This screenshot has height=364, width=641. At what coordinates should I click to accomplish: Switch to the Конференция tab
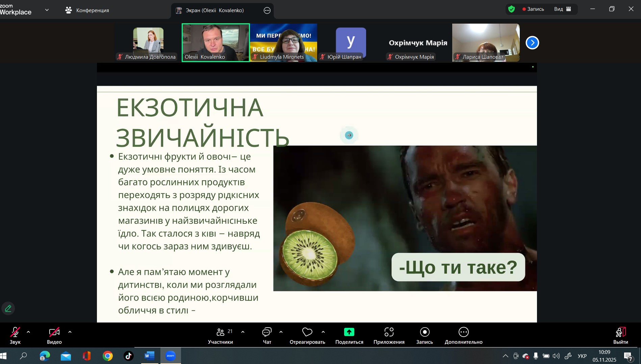87,10
